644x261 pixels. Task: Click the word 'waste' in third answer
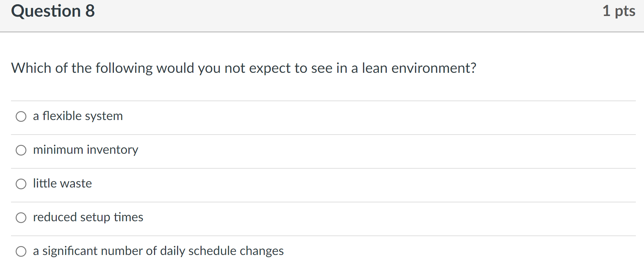[x=76, y=184]
